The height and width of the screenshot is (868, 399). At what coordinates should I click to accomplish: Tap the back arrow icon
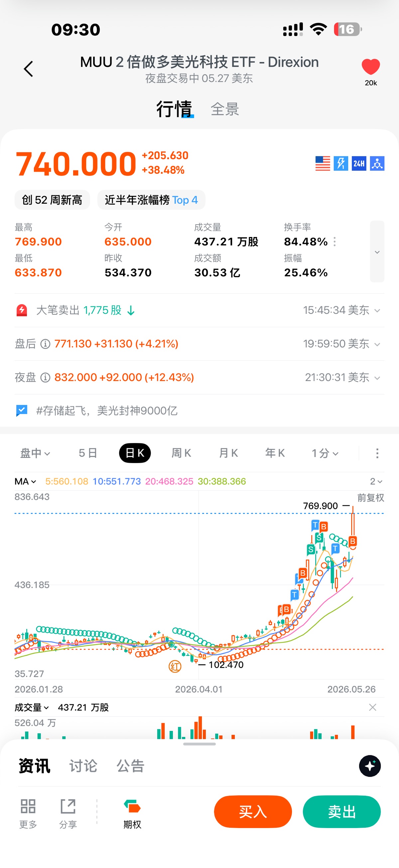pyautogui.click(x=29, y=69)
